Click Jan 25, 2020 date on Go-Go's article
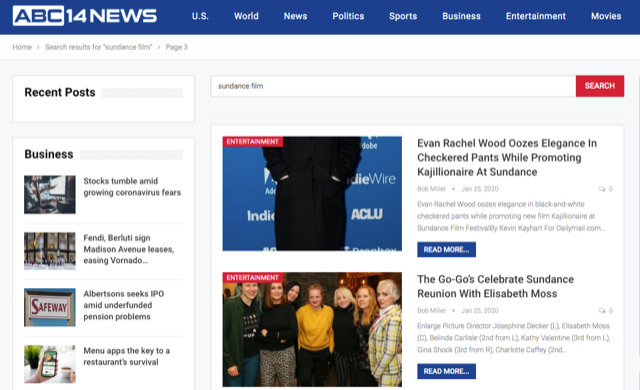The height and width of the screenshot is (390, 640). click(x=480, y=310)
